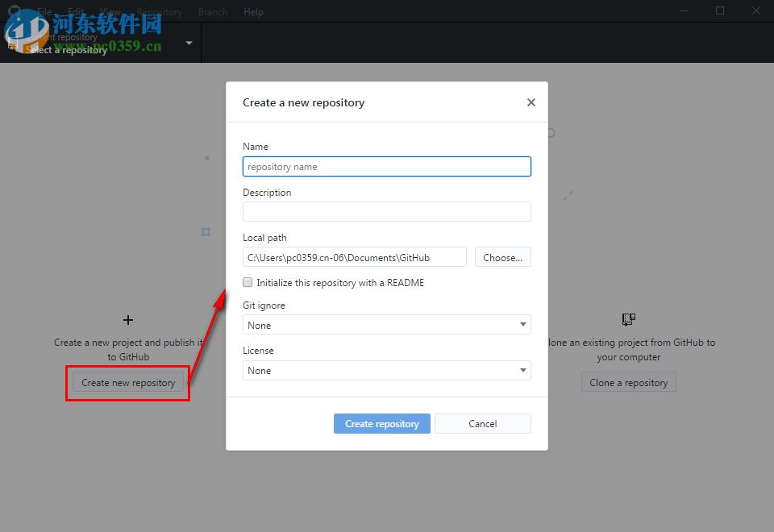Expand the "Select a repository" chevron
Viewport: 774px width, 532px height.
point(189,44)
